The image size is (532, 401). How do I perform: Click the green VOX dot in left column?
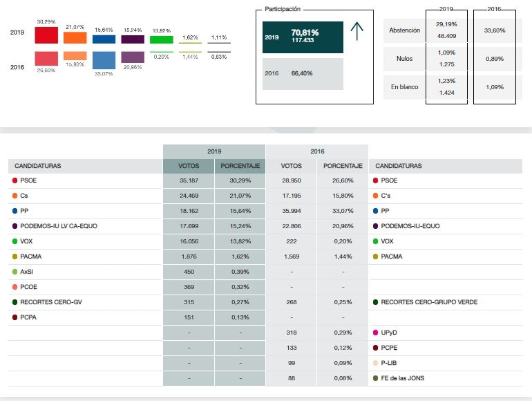15,241
